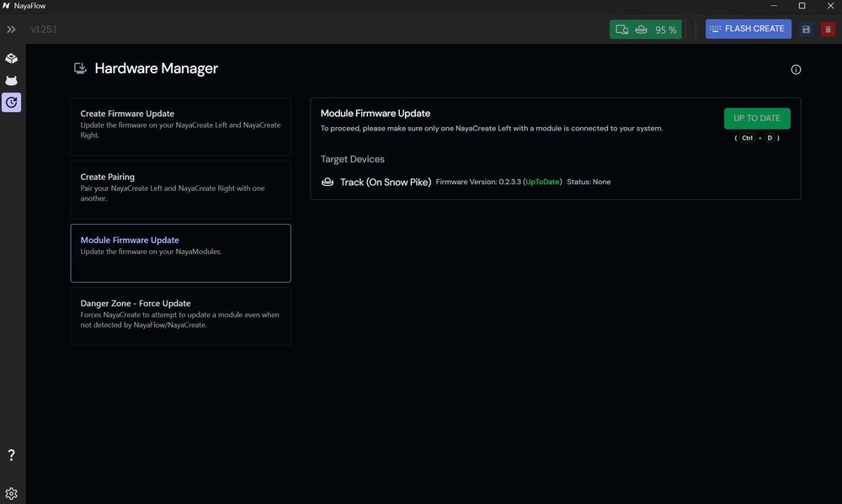The height and width of the screenshot is (504, 842).
Task: Minimize the NayaFlow window
Action: (x=774, y=6)
